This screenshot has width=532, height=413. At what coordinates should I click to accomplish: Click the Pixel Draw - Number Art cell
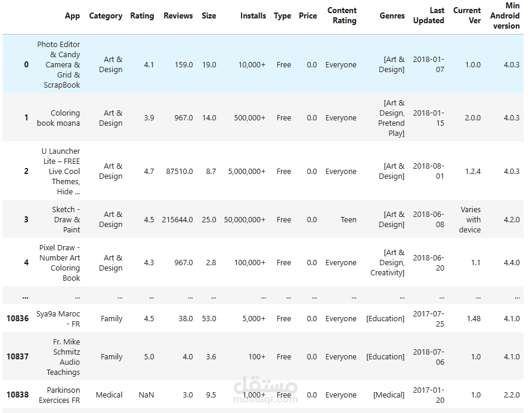[60, 262]
